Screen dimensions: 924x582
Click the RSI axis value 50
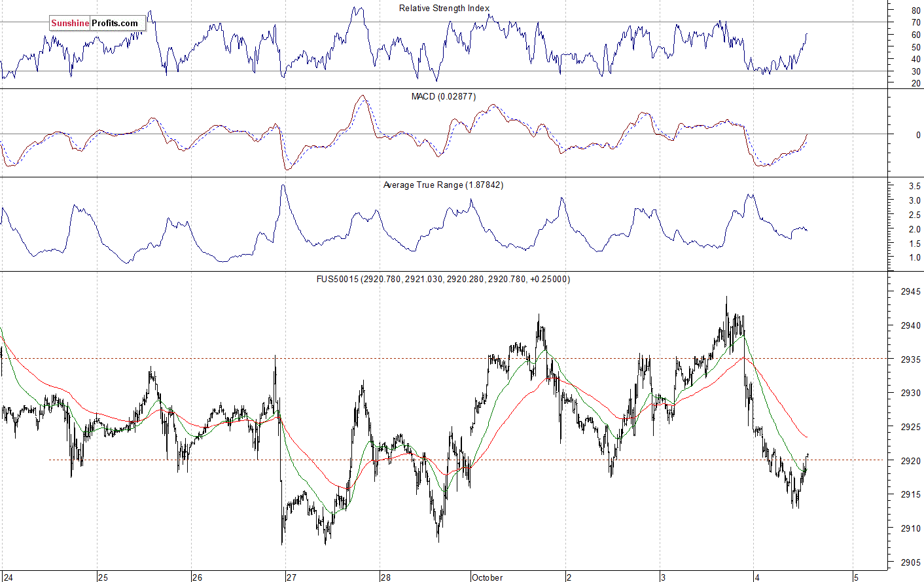[x=915, y=47]
